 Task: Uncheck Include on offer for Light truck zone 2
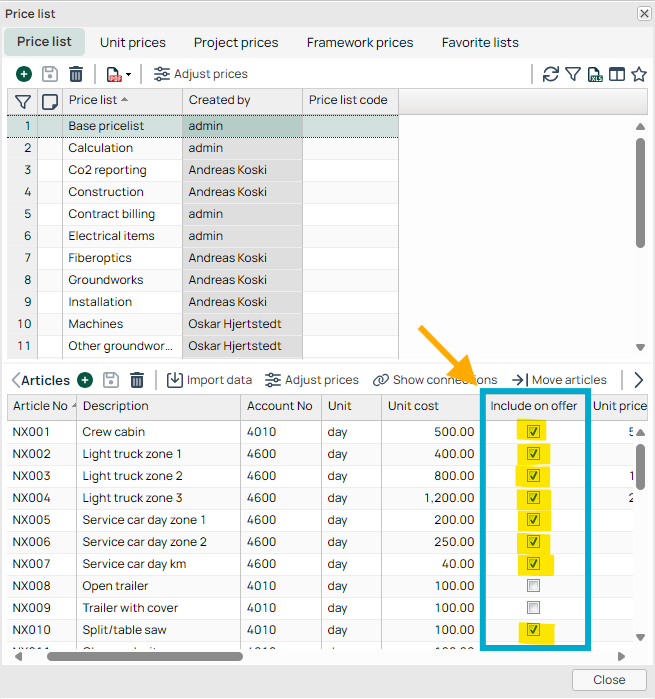pos(533,476)
